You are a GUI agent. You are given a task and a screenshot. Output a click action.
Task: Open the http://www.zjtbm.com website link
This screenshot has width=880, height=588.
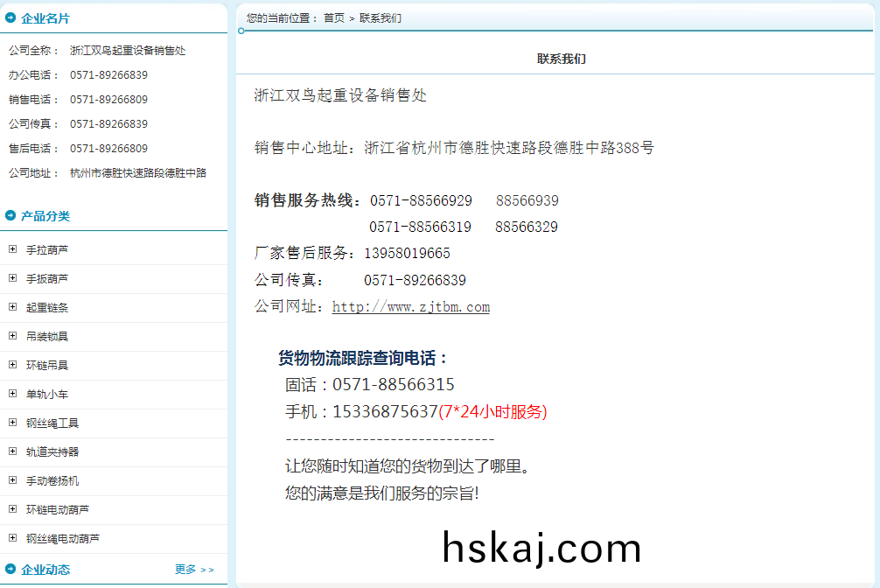pos(410,307)
